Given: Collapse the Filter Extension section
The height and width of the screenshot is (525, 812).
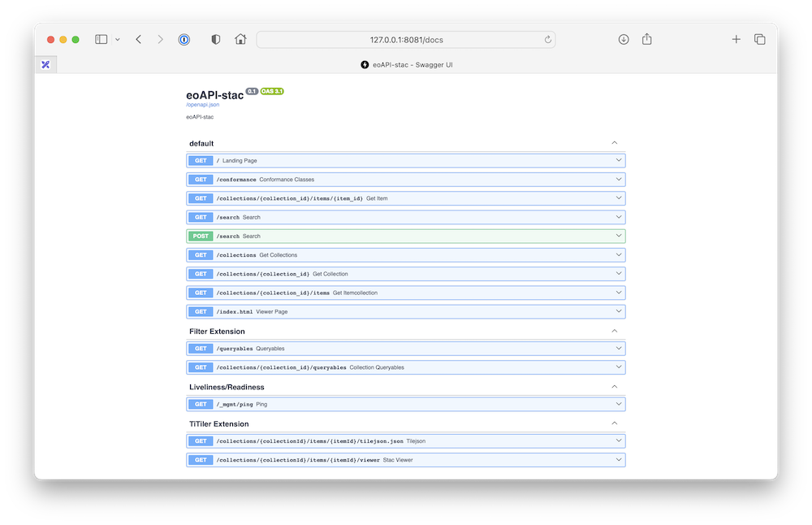Looking at the screenshot, I should [615, 331].
